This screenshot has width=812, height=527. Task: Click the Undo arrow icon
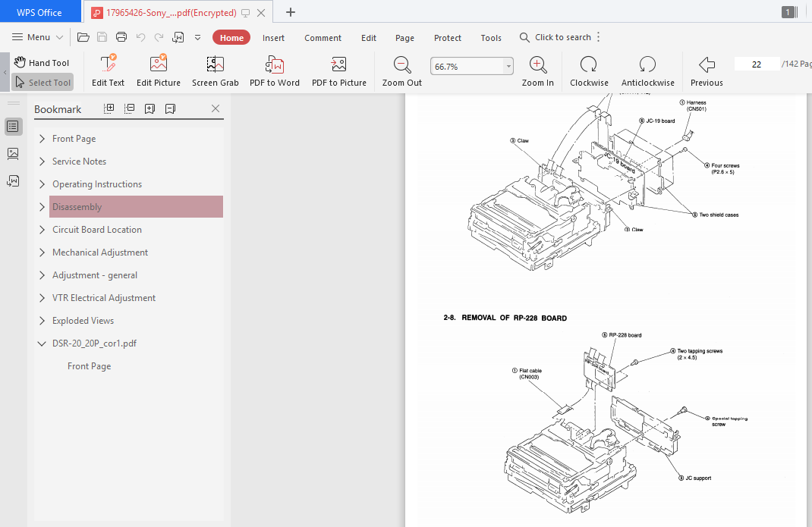click(140, 37)
